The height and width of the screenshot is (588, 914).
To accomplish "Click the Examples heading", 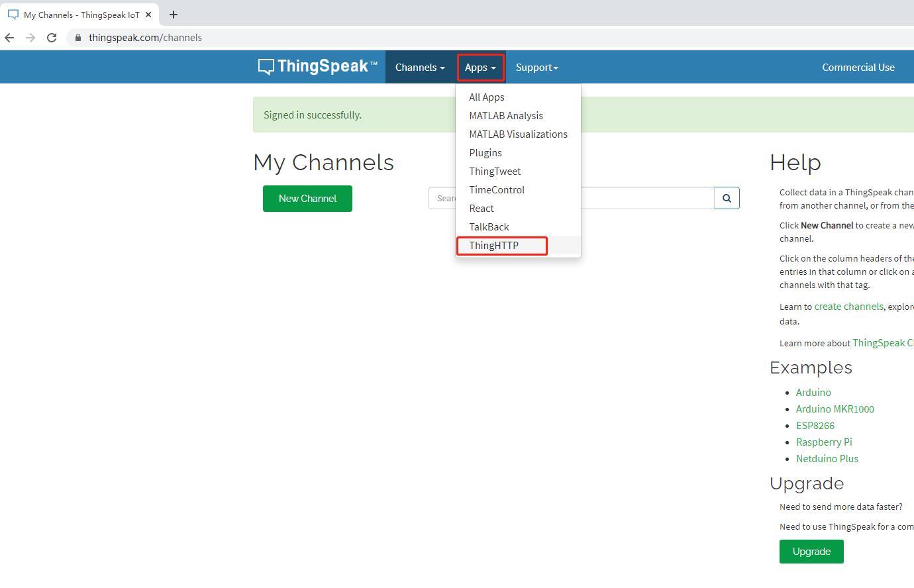I will 811,367.
